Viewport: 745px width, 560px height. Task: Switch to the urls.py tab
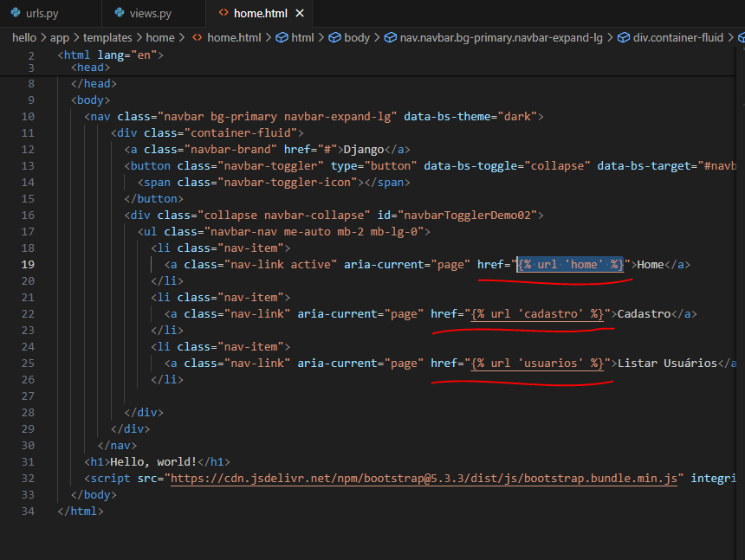click(41, 14)
